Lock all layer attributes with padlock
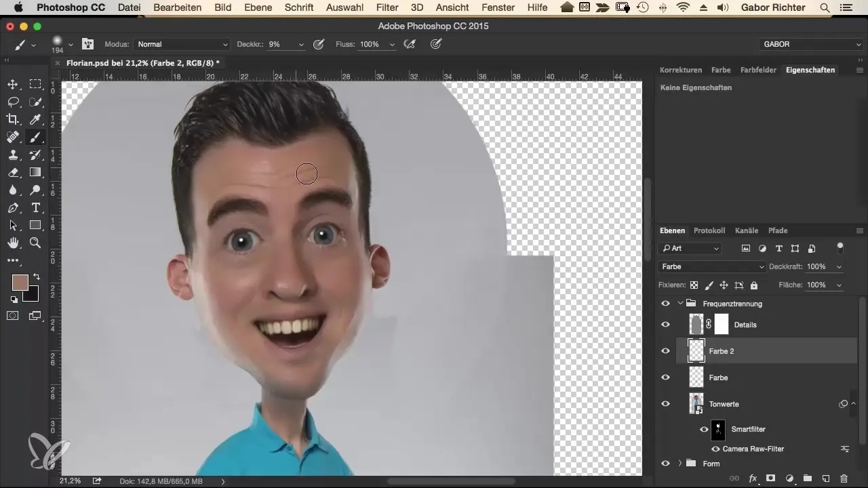This screenshot has height=488, width=868. pos(754,285)
